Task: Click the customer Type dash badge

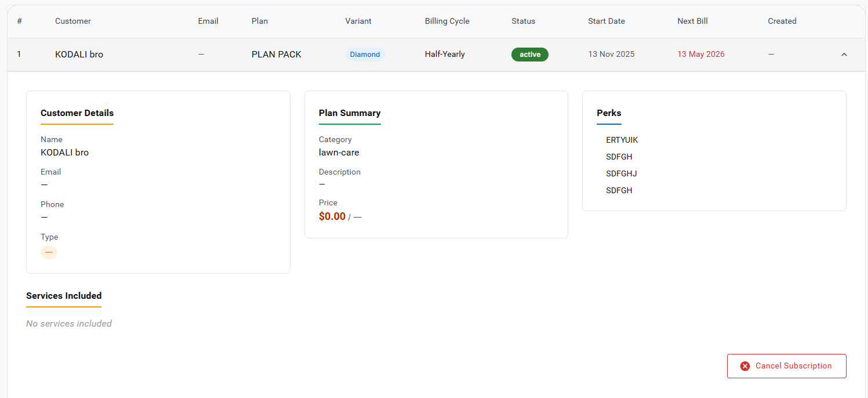Action: (x=49, y=252)
